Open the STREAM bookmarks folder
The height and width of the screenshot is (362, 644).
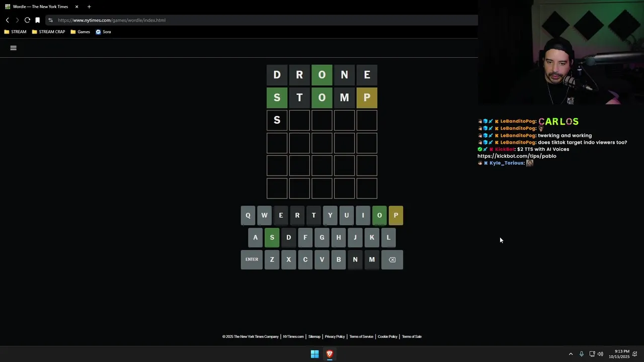coord(15,32)
